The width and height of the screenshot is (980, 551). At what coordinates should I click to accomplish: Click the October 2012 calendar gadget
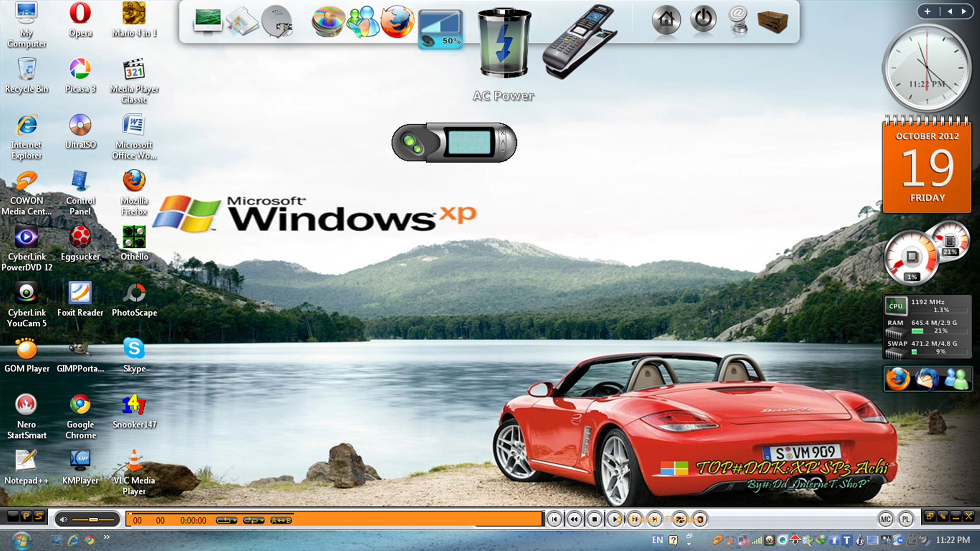tap(927, 164)
